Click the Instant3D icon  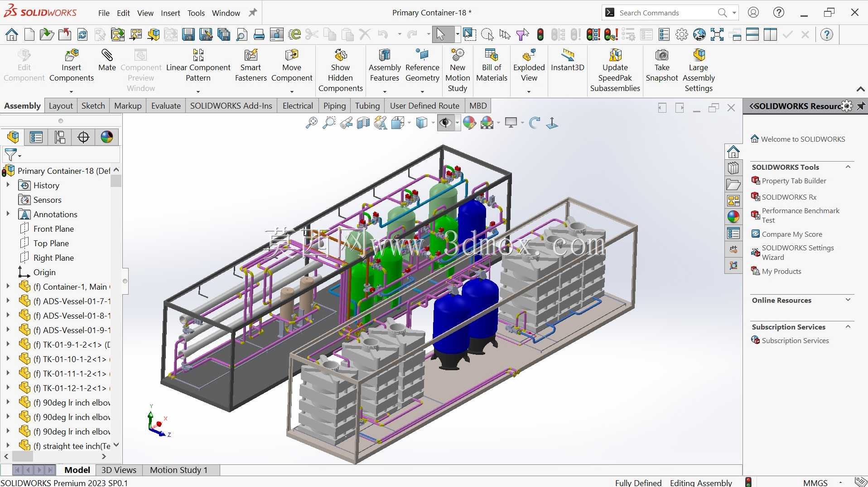pyautogui.click(x=567, y=56)
